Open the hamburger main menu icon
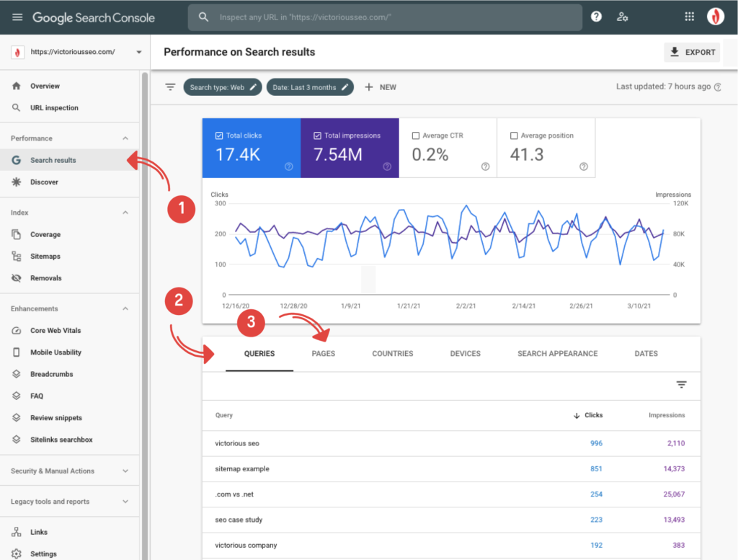738x560 pixels. click(17, 17)
